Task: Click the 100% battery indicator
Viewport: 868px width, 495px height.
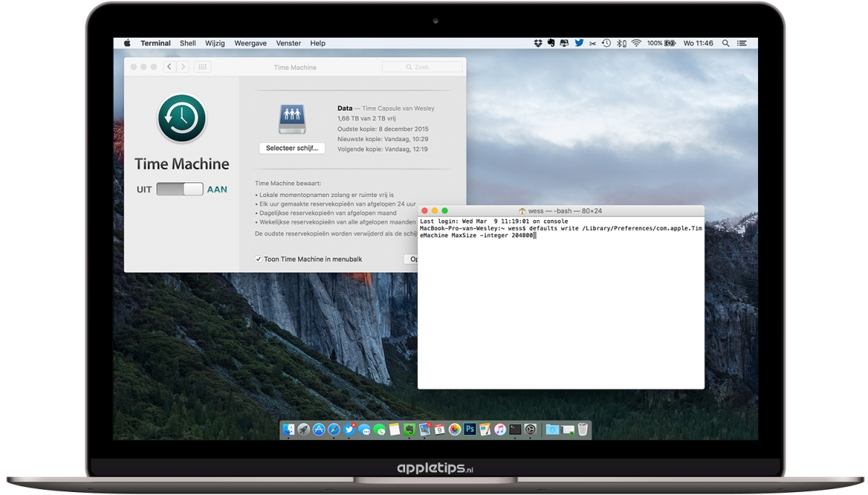Action: point(662,43)
